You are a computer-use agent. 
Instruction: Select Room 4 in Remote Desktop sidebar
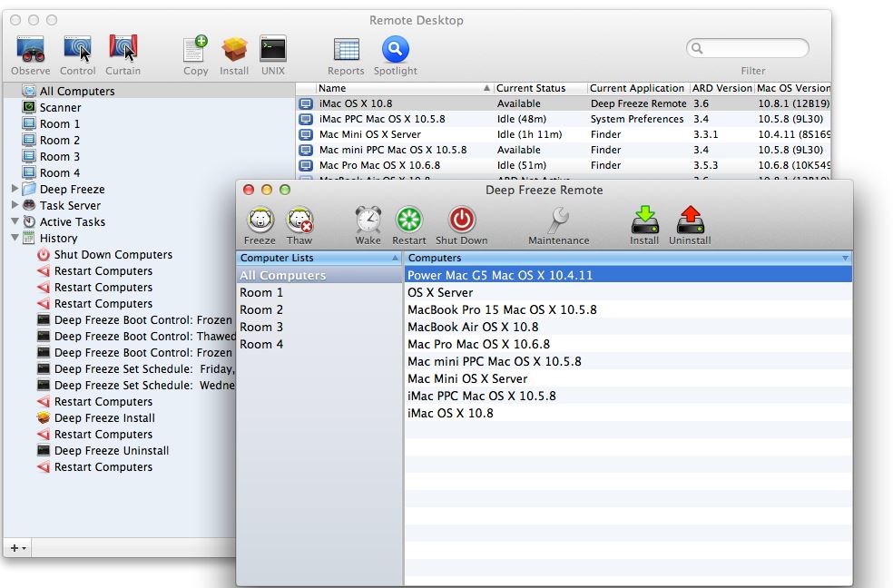[149, 173]
